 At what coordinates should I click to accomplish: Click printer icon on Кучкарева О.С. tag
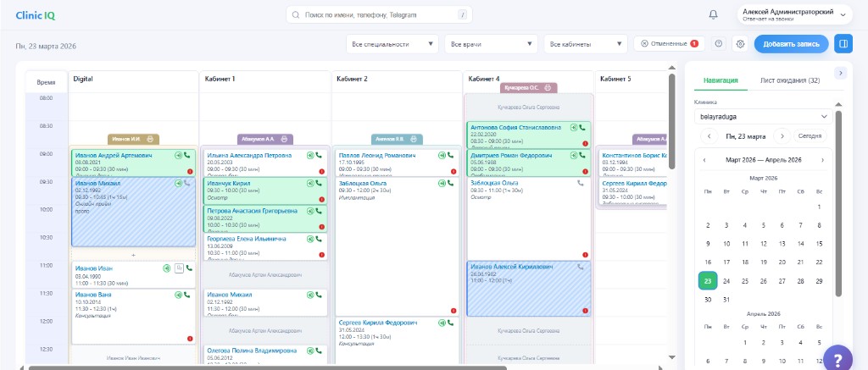[548, 88]
